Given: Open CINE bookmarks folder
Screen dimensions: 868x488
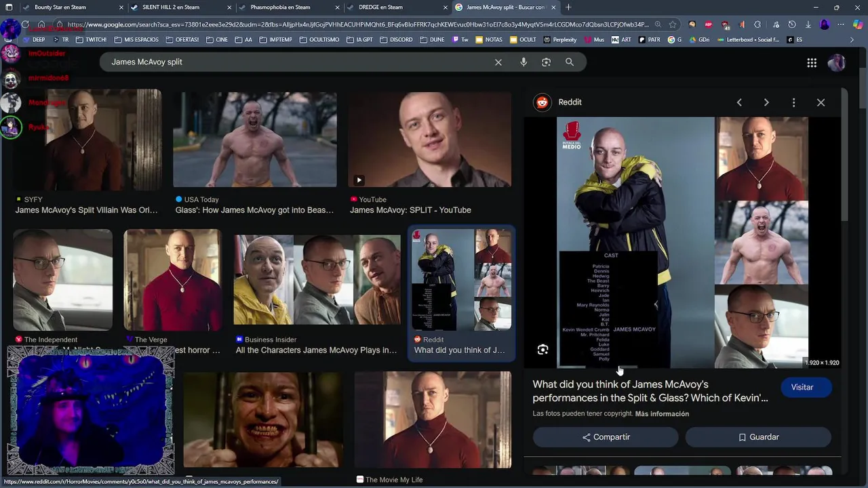Looking at the screenshot, I should coord(216,40).
